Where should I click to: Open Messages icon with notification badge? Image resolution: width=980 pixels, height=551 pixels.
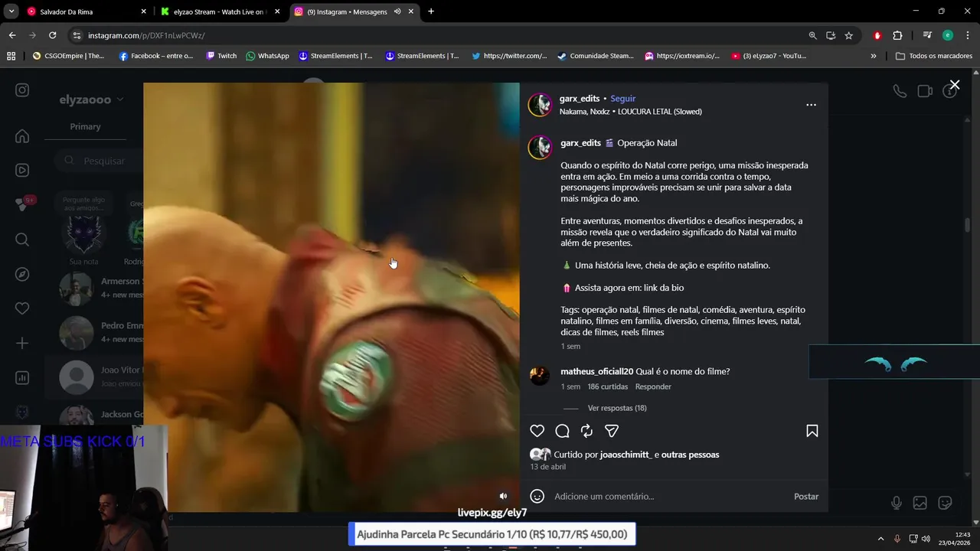coord(23,204)
